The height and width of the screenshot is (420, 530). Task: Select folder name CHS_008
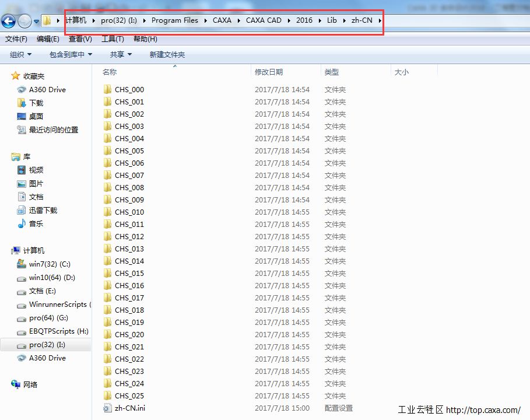(x=129, y=188)
